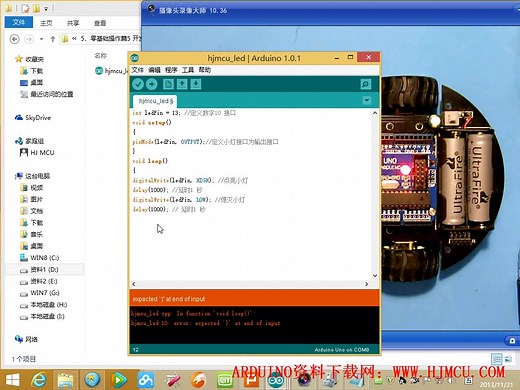Click the editor horizontal scrollbar right arrow
This screenshot has width=520, height=390.
point(366,284)
